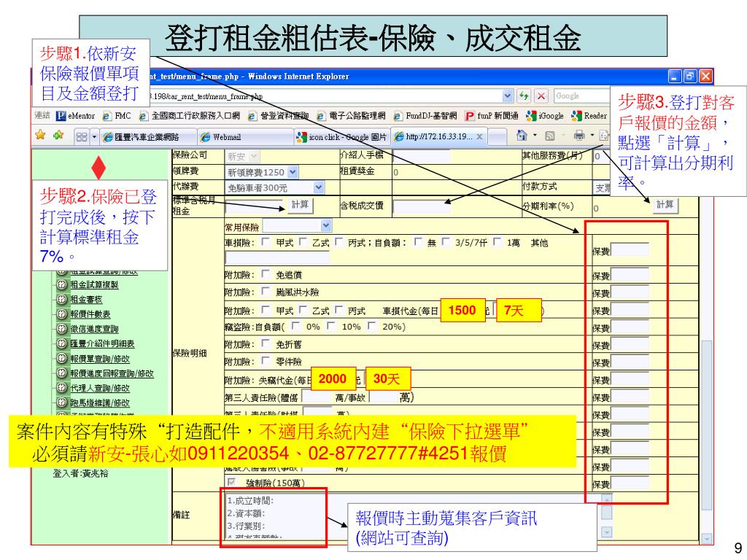Click the 保費 field in 免追償 row
The width and height of the screenshot is (747, 560).
pos(630,275)
